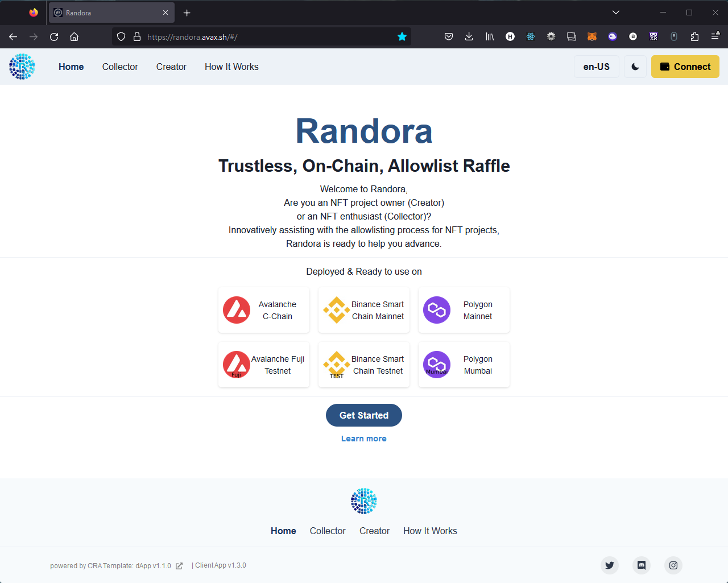Open How It Works in top navigation

[x=231, y=67]
